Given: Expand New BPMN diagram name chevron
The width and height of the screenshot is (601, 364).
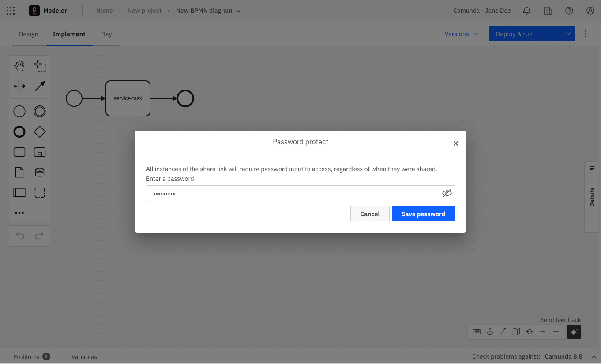Looking at the screenshot, I should tap(239, 11).
